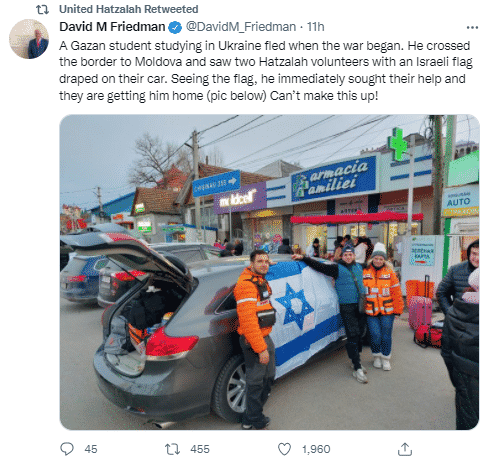
Task: Click the David M Friedman display name
Action: pyautogui.click(x=112, y=27)
